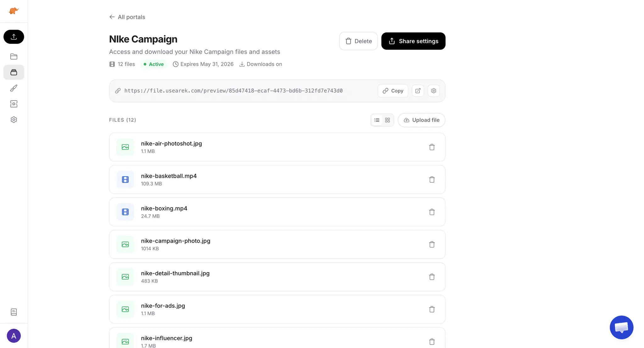Image resolution: width=644 pixels, height=348 pixels.
Task: Click the portal description text
Action: [x=195, y=52]
